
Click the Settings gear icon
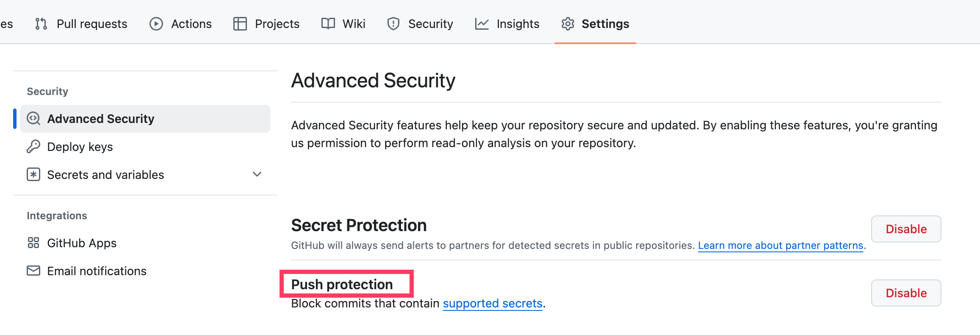(568, 24)
